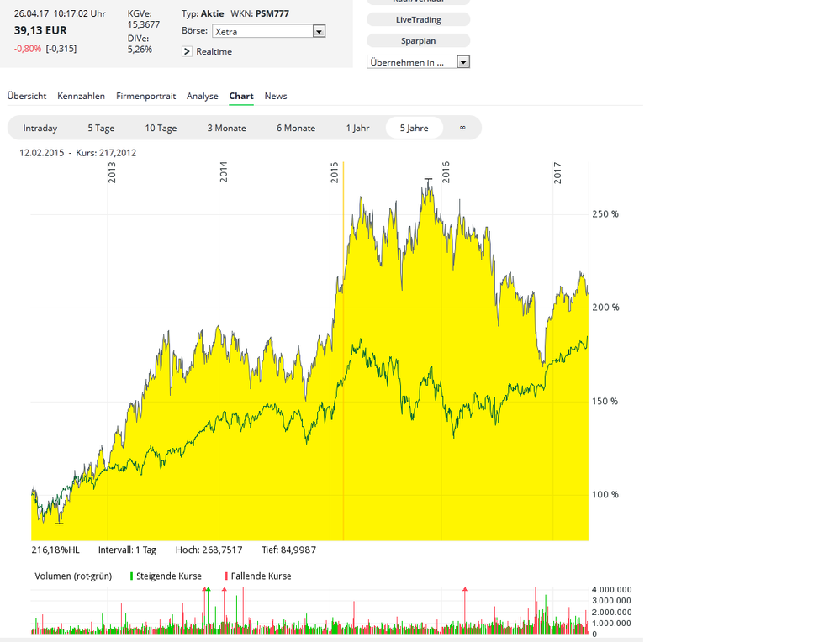Select the Intraday time range
This screenshot has width=840, height=642.
click(40, 128)
